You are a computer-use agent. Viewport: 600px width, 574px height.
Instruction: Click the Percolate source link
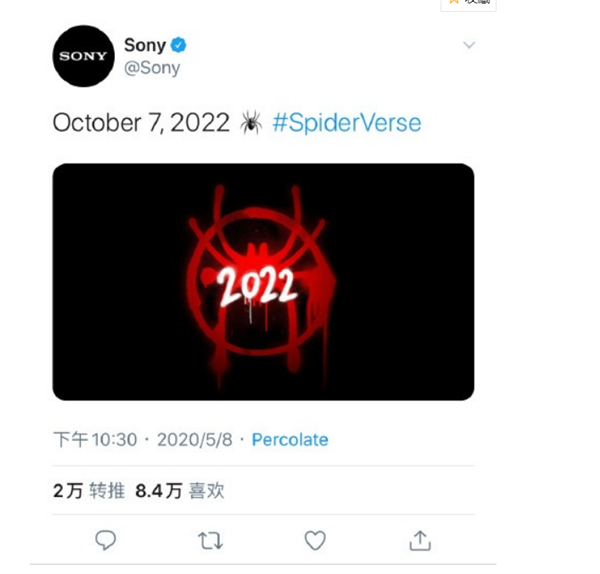click(290, 439)
